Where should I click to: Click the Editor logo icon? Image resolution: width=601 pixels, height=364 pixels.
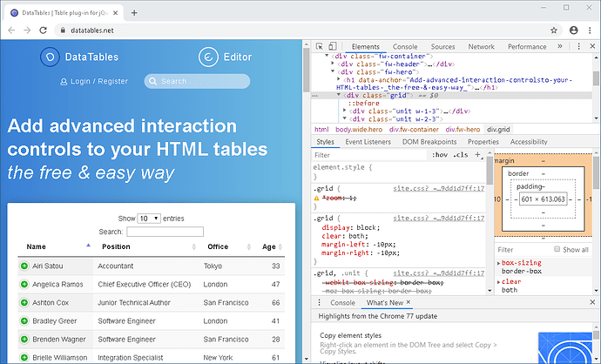tap(208, 57)
